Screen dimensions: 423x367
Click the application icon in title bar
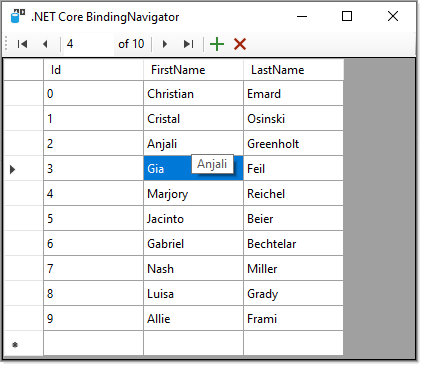pyautogui.click(x=18, y=16)
